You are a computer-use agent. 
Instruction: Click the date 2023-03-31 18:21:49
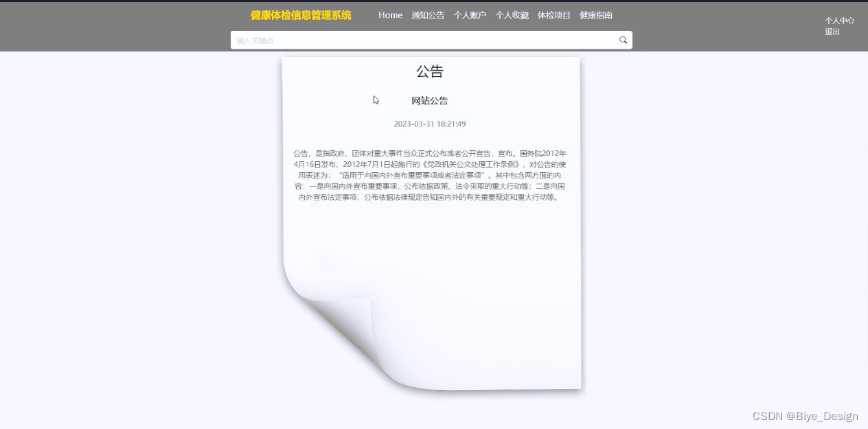coord(430,124)
